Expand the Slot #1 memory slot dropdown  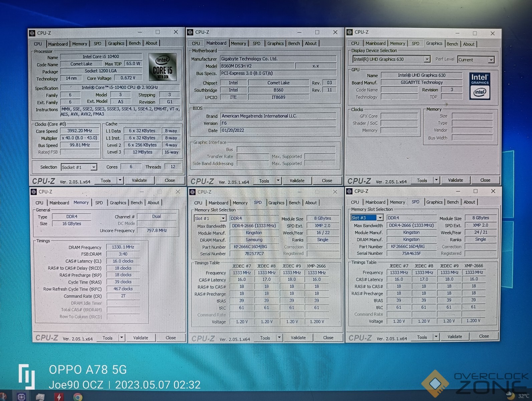point(223,219)
